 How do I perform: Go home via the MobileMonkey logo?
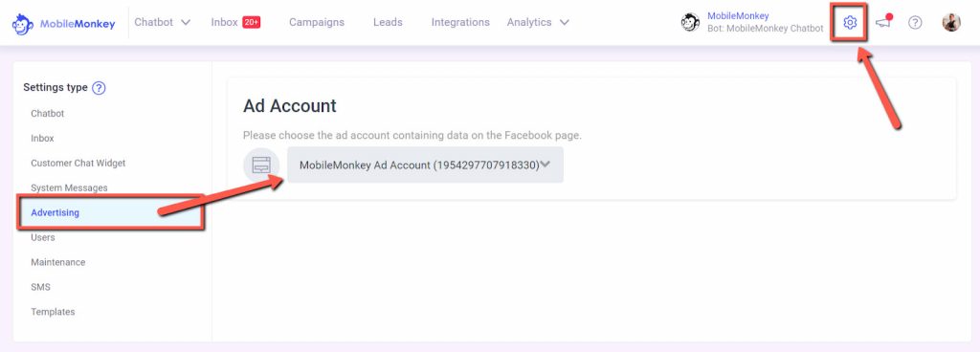coord(64,24)
